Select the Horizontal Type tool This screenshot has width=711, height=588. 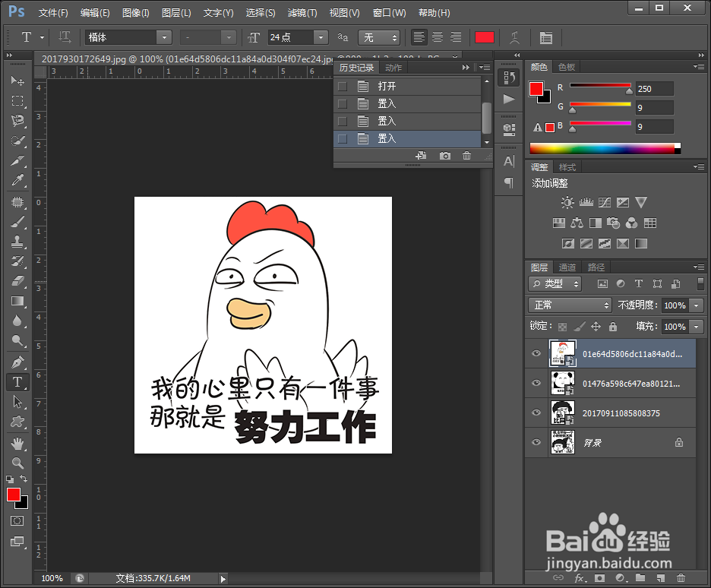[17, 382]
